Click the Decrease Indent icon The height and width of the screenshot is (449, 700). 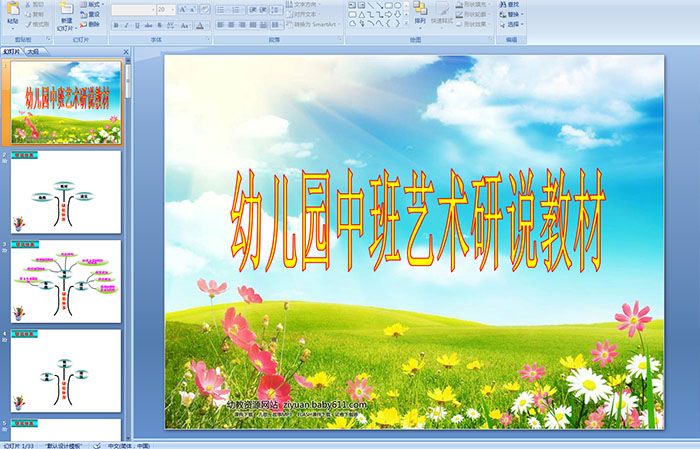(253, 9)
